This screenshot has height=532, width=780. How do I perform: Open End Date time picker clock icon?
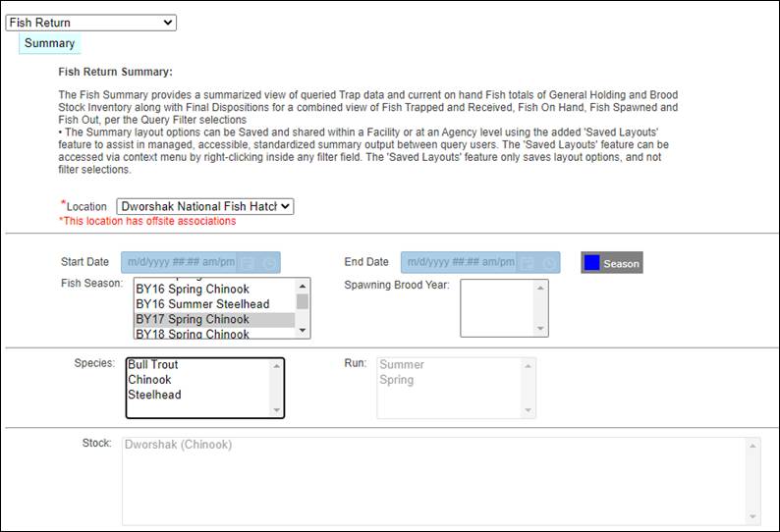pos(549,263)
